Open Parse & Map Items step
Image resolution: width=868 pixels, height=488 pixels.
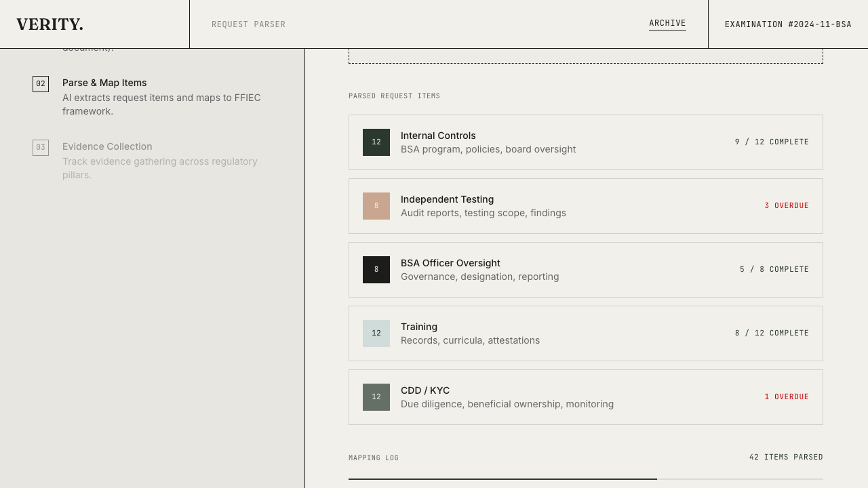(x=104, y=83)
